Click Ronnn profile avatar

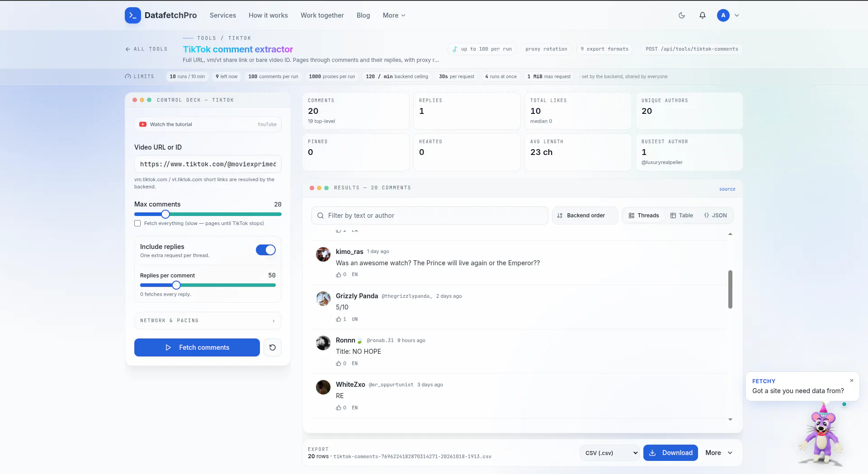point(323,343)
